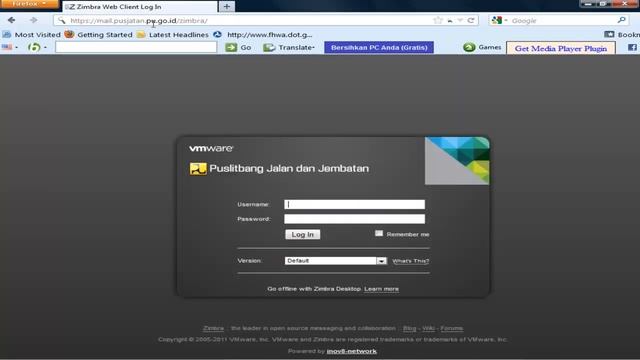The image size is (640, 360).
Task: Click Get Media Player Plugin button
Action: 561,48
